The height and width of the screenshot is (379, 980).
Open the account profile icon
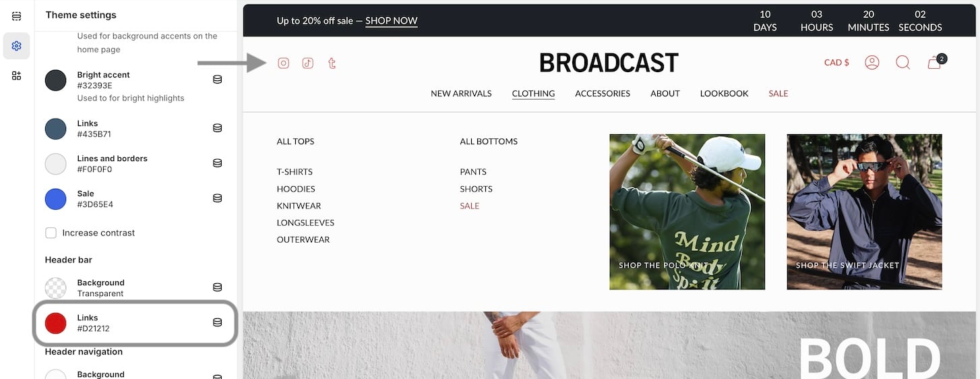pyautogui.click(x=872, y=62)
